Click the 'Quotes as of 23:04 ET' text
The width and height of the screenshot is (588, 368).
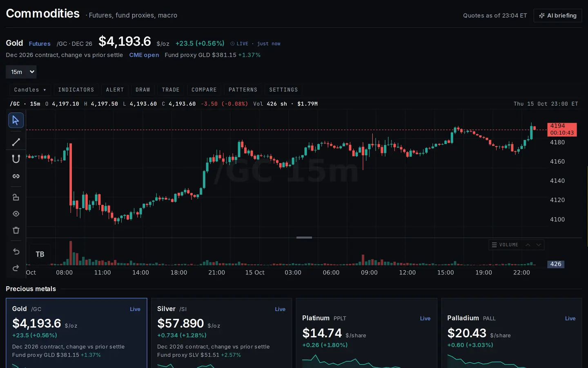tap(495, 16)
